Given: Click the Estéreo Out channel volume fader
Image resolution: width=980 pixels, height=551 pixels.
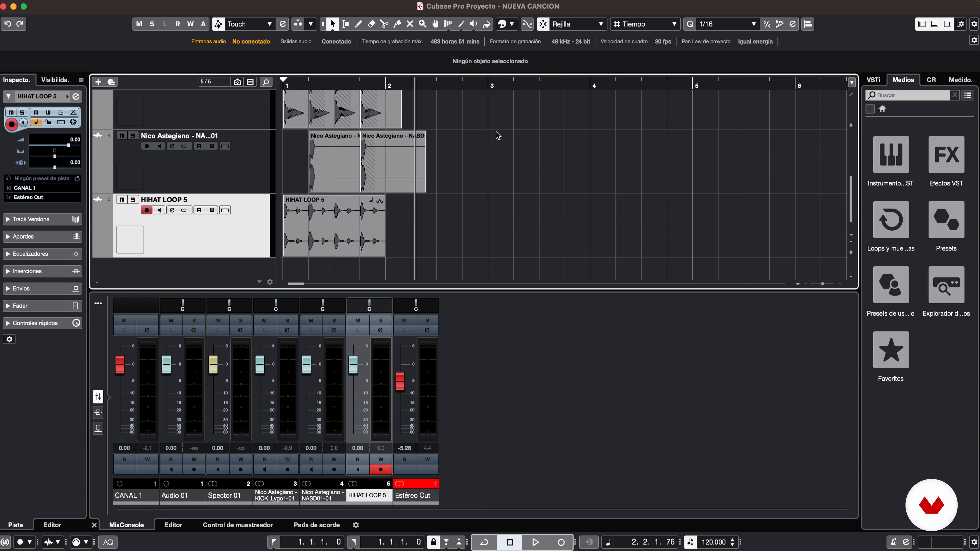Looking at the screenshot, I should pyautogui.click(x=400, y=381).
